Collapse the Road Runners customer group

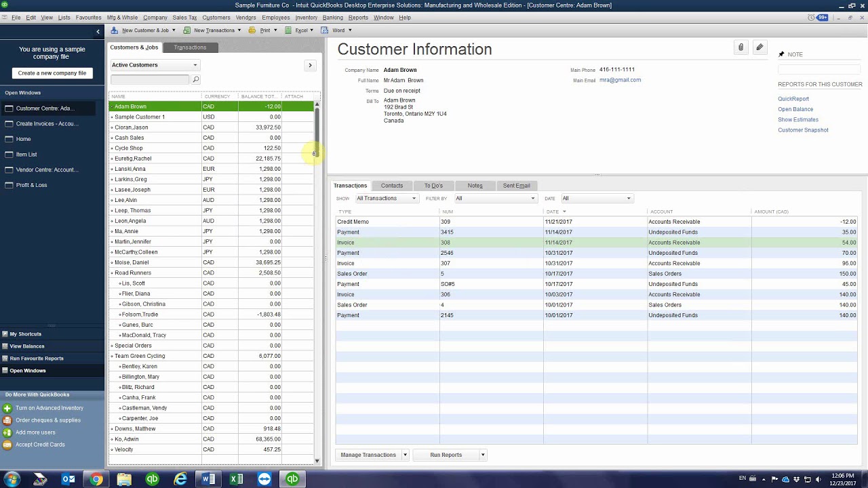(x=112, y=273)
